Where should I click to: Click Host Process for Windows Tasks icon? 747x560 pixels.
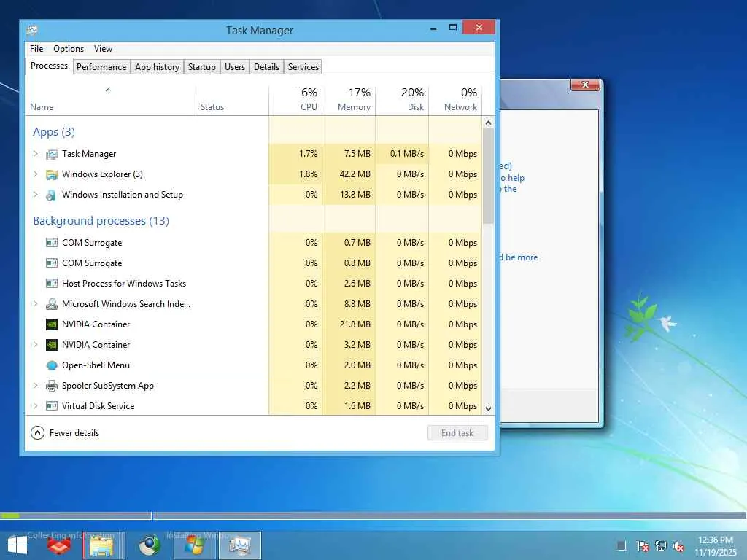click(52, 284)
